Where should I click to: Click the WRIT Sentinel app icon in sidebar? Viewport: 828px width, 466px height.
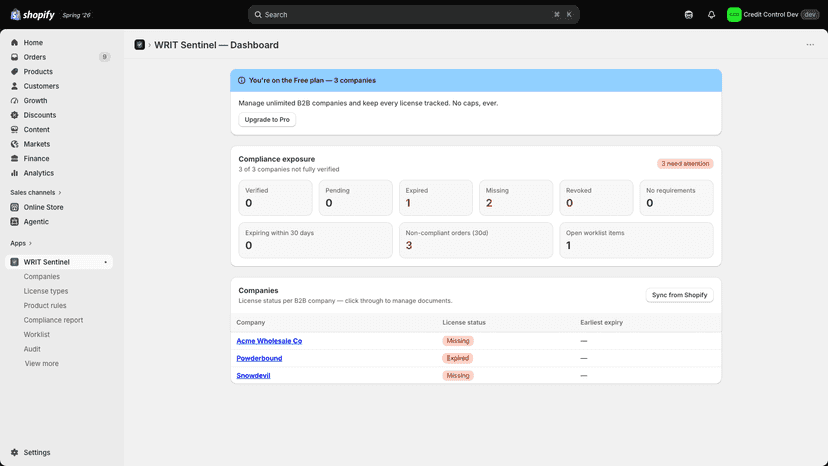14,262
